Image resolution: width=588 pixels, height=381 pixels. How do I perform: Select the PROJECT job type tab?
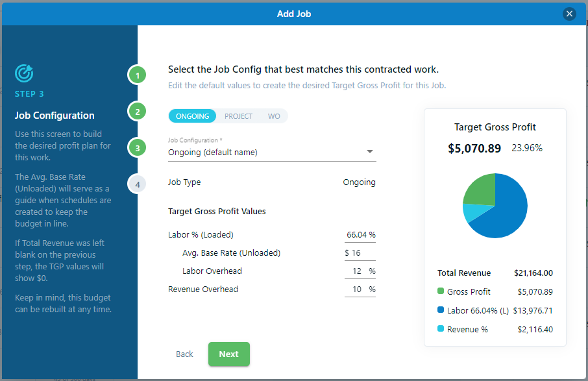(x=238, y=116)
